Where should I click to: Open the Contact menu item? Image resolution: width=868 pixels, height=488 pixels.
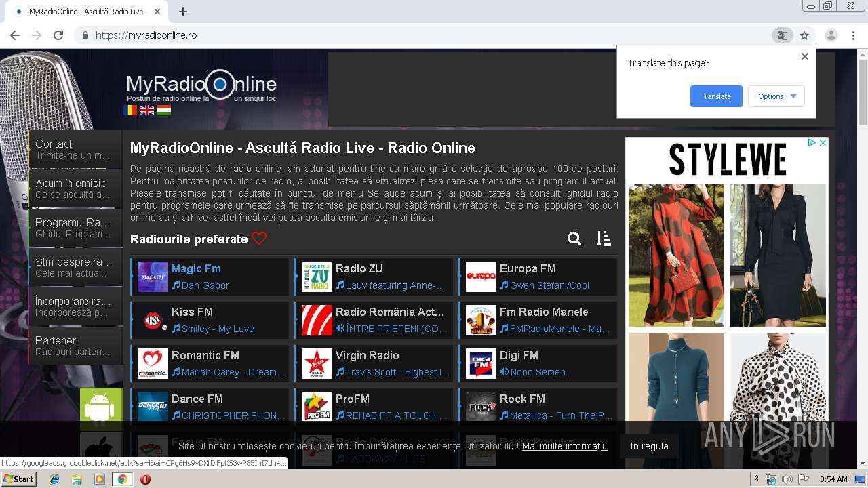pos(75,149)
